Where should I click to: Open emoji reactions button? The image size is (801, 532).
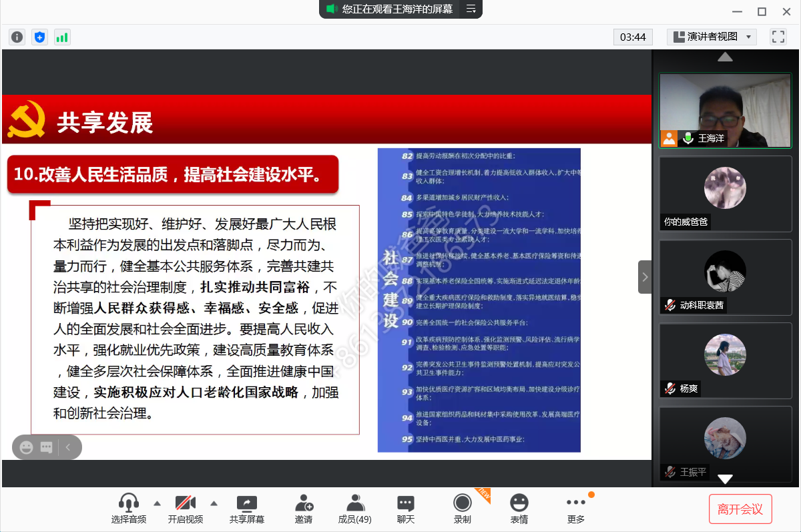click(519, 509)
